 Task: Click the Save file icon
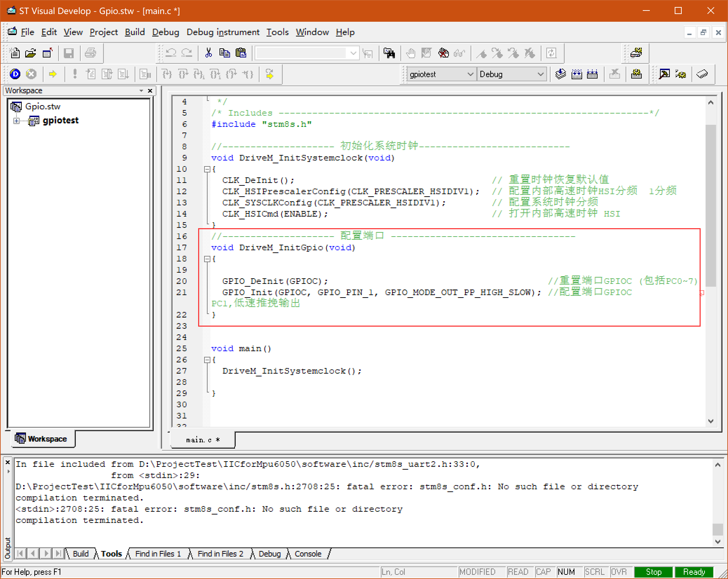pyautogui.click(x=68, y=53)
